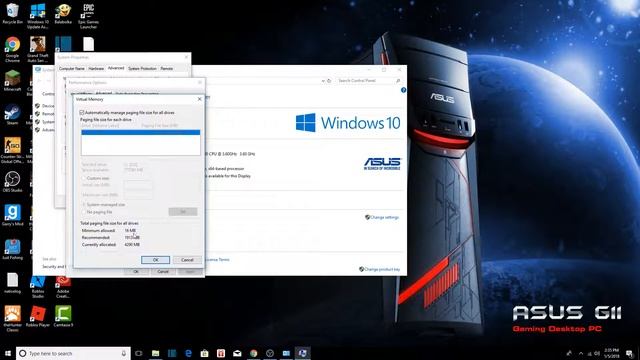The width and height of the screenshot is (640, 360).
Task: Open File Explorer from the taskbar
Action: click(156, 353)
